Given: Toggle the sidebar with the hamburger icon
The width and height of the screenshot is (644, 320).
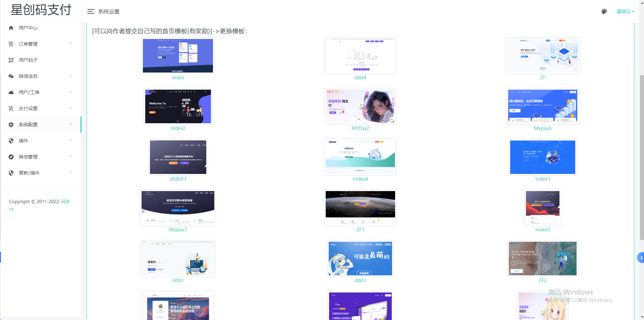Looking at the screenshot, I should pyautogui.click(x=91, y=11).
